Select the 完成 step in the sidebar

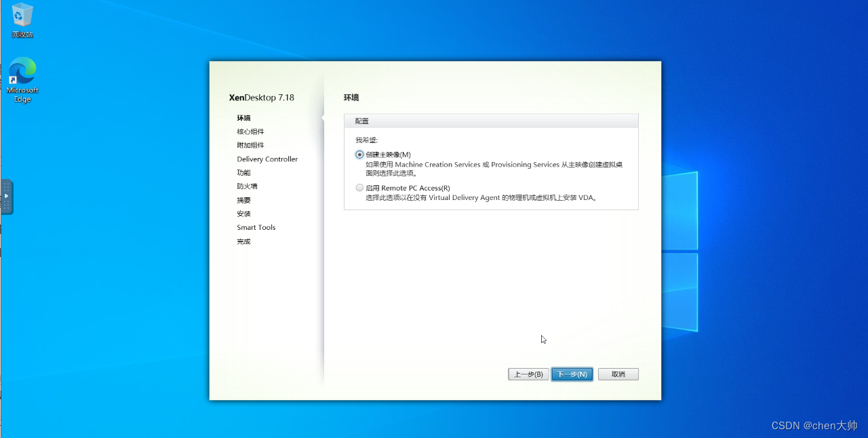pyautogui.click(x=243, y=241)
